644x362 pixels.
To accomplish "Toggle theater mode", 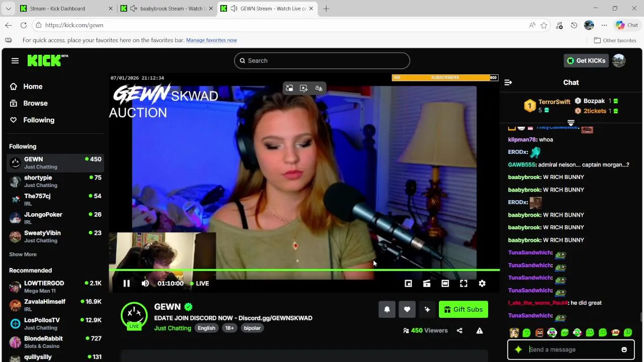I will click(x=445, y=284).
